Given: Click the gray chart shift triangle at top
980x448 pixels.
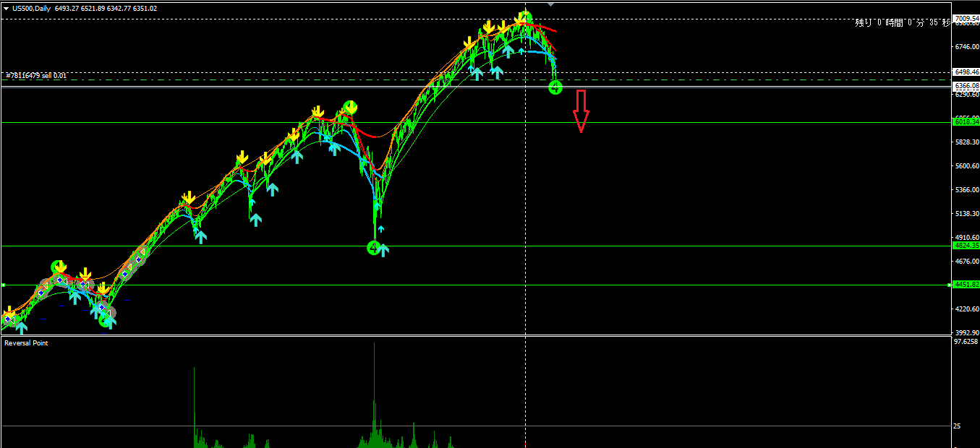Looking at the screenshot, I should [x=551, y=4].
